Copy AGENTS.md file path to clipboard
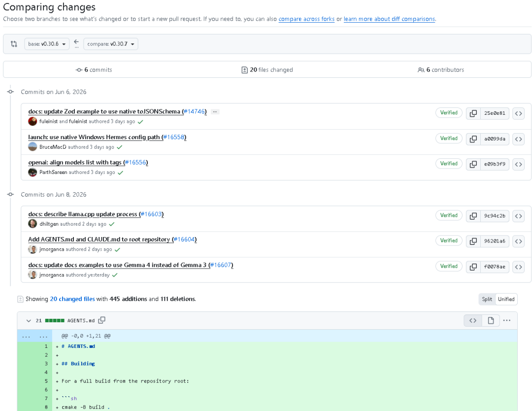Viewport: 532px width, 411px height. (102, 320)
